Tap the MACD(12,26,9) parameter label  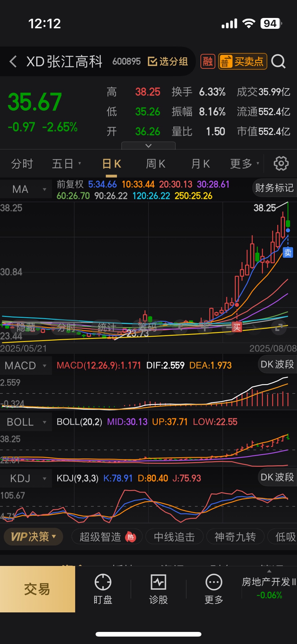(x=99, y=366)
